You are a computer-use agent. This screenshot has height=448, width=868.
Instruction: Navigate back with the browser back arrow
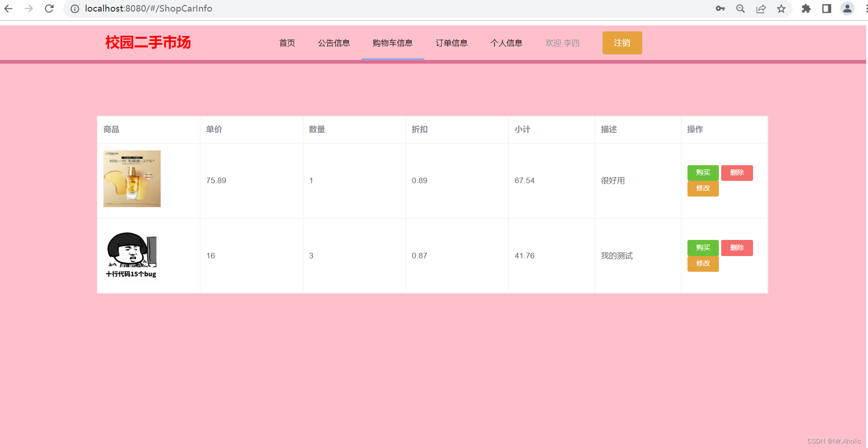pyautogui.click(x=8, y=8)
